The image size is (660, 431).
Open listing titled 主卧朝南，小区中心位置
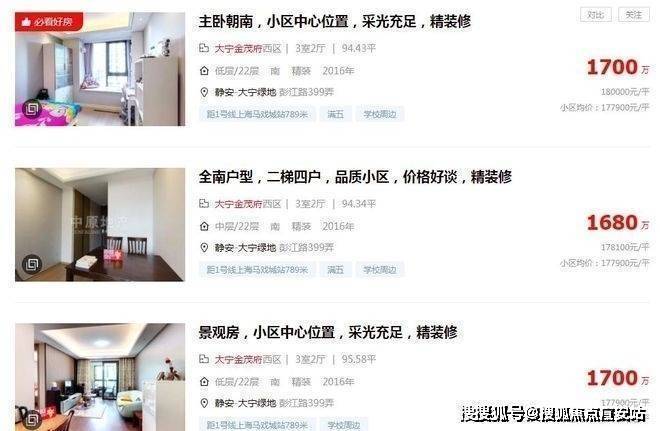click(335, 21)
